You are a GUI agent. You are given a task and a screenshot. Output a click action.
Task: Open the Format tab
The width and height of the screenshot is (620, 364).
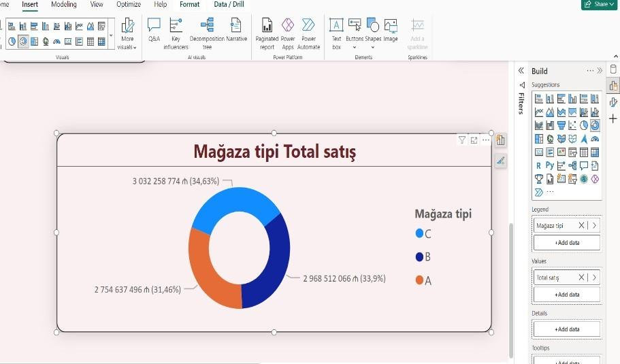(189, 4)
